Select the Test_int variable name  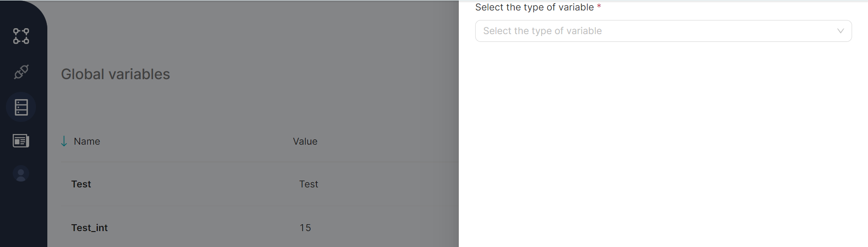point(89,228)
